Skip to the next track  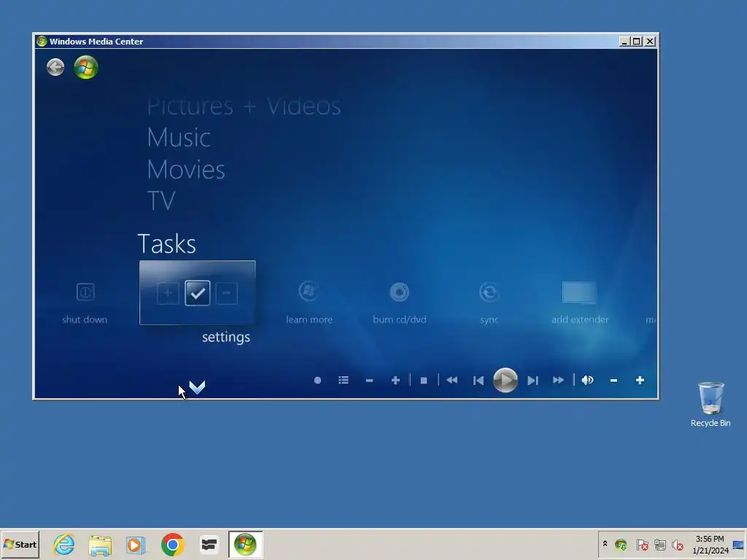tap(533, 381)
